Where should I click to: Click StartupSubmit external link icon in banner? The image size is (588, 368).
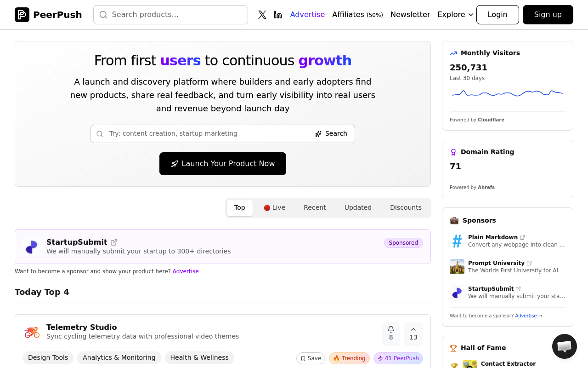click(x=114, y=242)
